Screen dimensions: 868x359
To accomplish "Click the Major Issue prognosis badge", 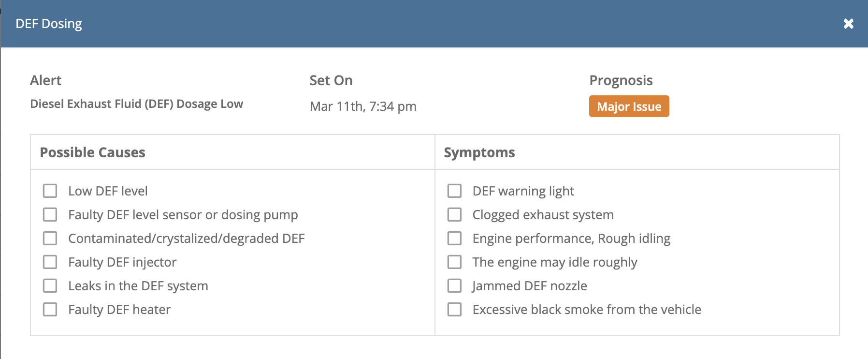I will [629, 106].
